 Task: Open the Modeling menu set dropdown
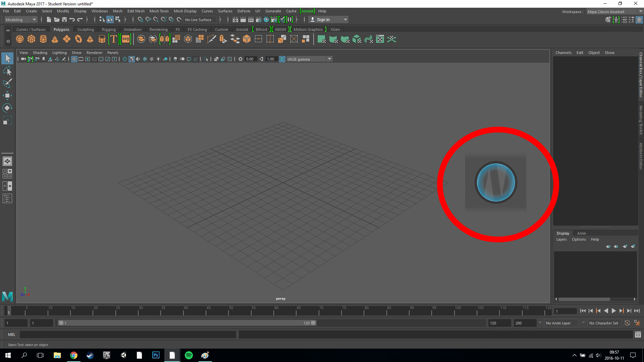20,19
